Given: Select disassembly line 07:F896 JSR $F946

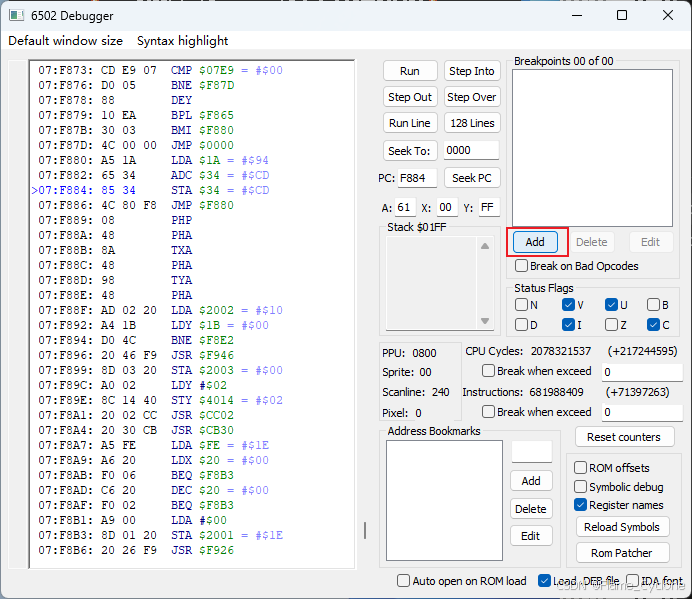Looking at the screenshot, I should [x=136, y=355].
